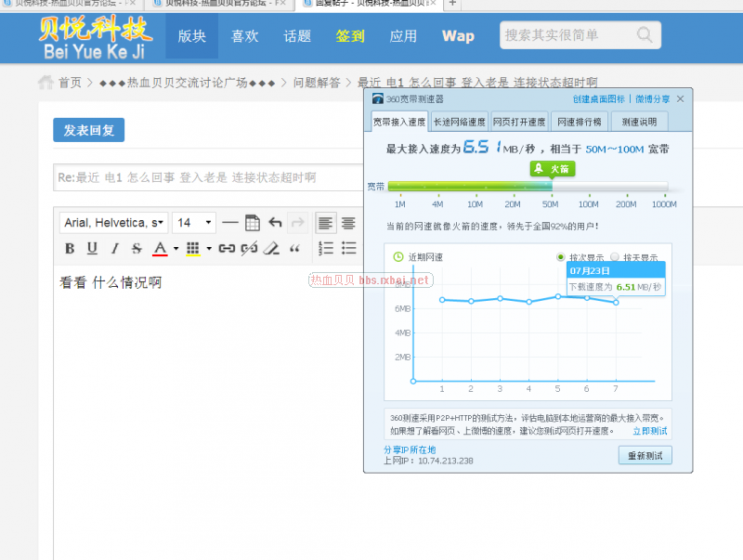Expand the font color dropdown arrow

[x=176, y=249]
